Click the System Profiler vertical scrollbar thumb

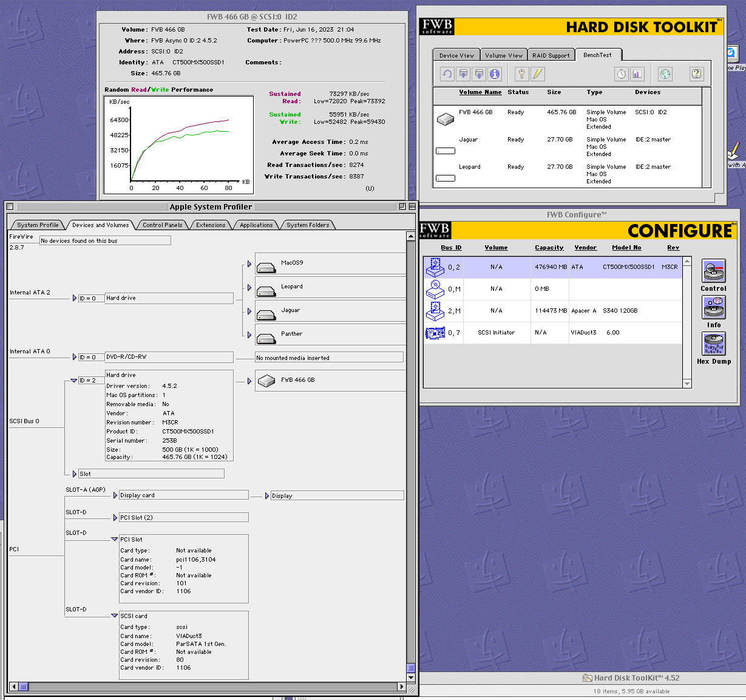point(411,668)
